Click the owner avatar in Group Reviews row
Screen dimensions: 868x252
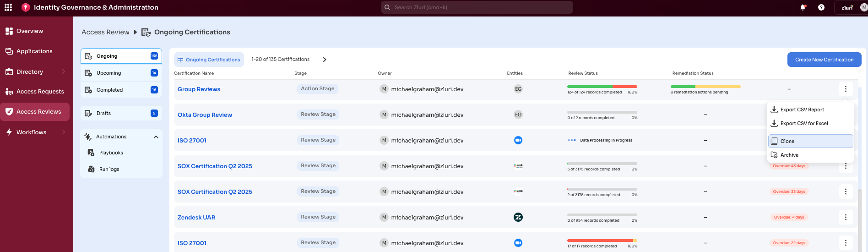coord(384,89)
